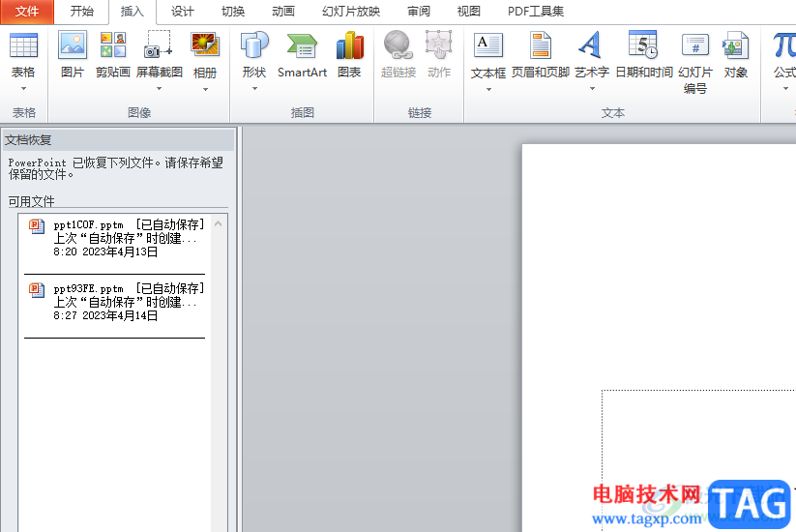Click the ppt93FE.pptm file icon
Image resolution: width=796 pixels, height=532 pixels.
coord(37,290)
